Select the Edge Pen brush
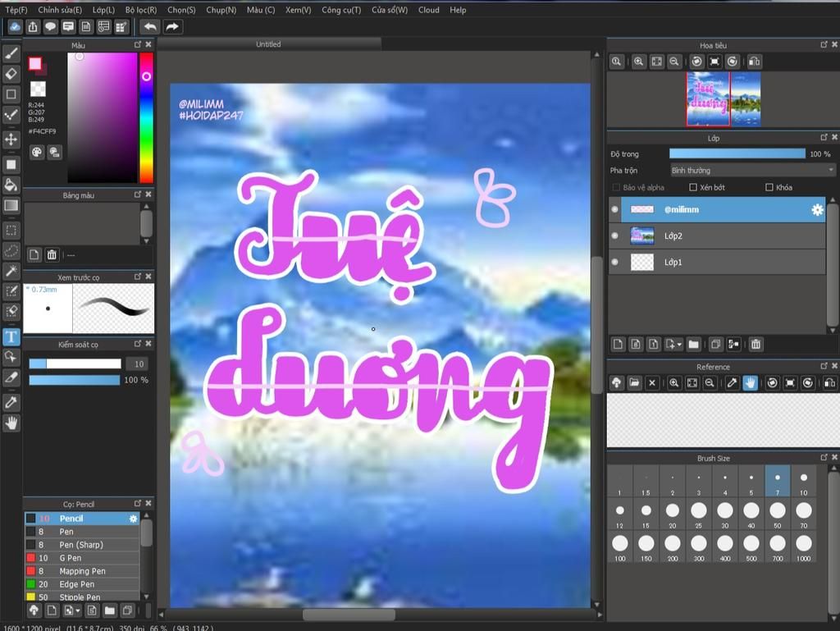 (x=83, y=584)
